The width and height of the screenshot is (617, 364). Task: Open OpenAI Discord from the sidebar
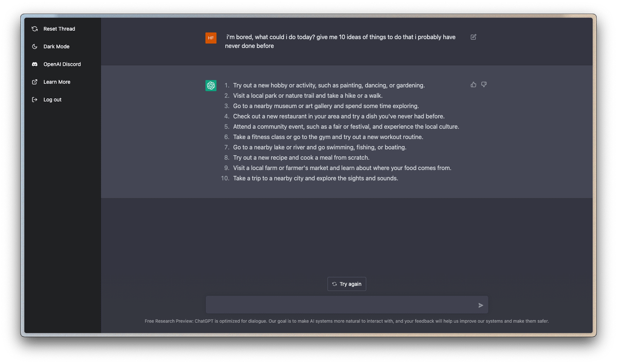[62, 64]
